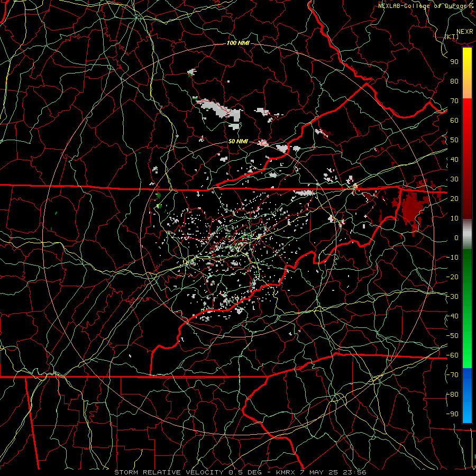Click the -30 value on velocity legend

(x=452, y=297)
